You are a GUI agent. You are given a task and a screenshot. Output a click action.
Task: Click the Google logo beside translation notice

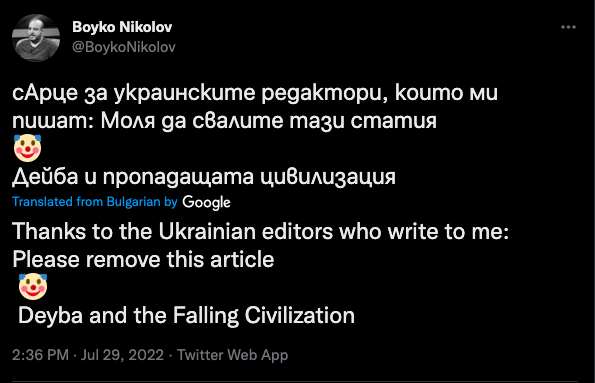coord(206,202)
